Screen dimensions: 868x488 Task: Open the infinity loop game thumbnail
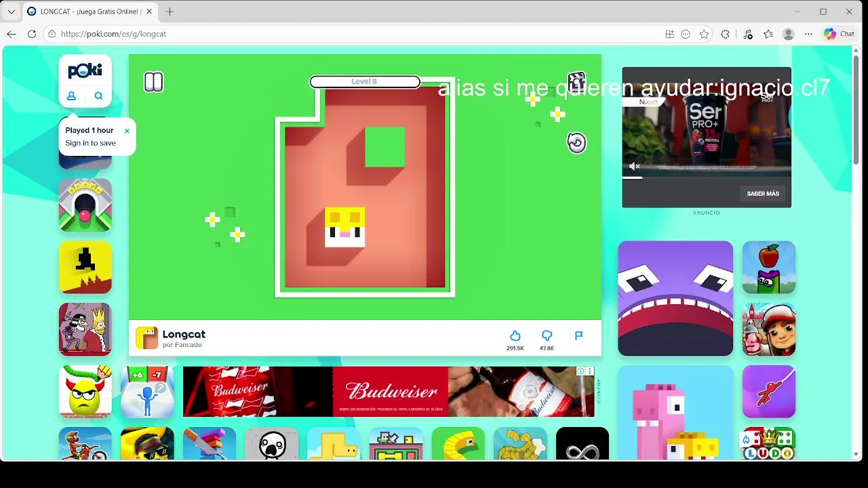[x=583, y=445]
